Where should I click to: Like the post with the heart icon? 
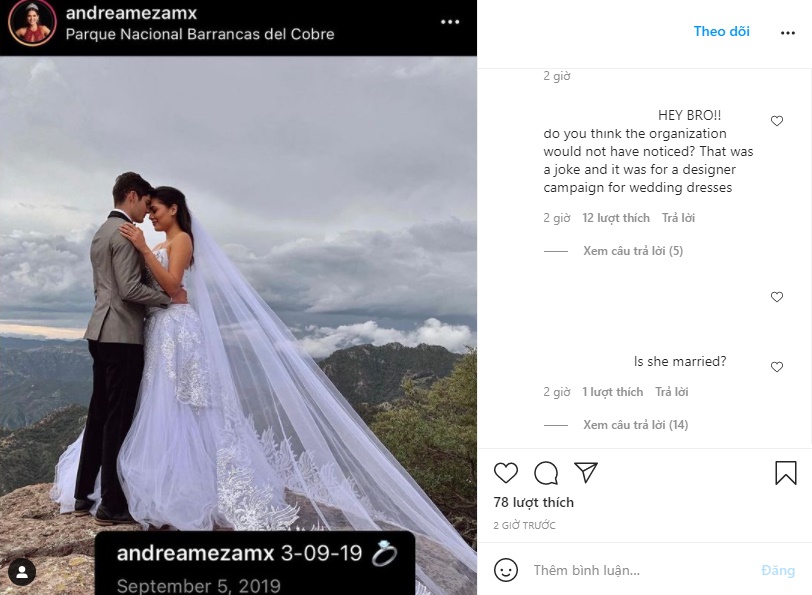[x=505, y=473]
